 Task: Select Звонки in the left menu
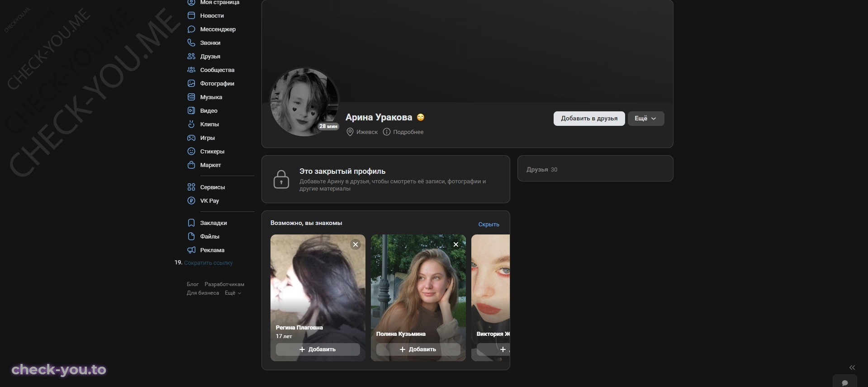210,43
